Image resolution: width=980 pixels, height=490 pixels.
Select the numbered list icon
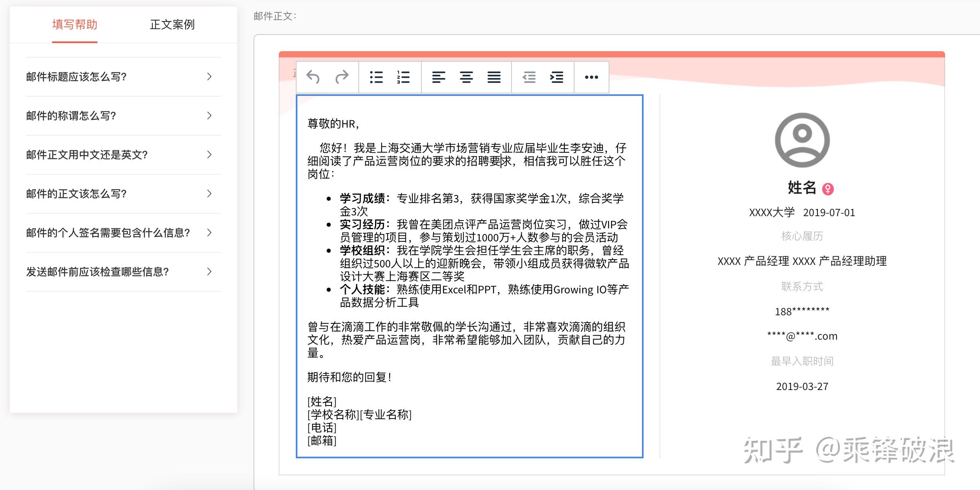403,77
